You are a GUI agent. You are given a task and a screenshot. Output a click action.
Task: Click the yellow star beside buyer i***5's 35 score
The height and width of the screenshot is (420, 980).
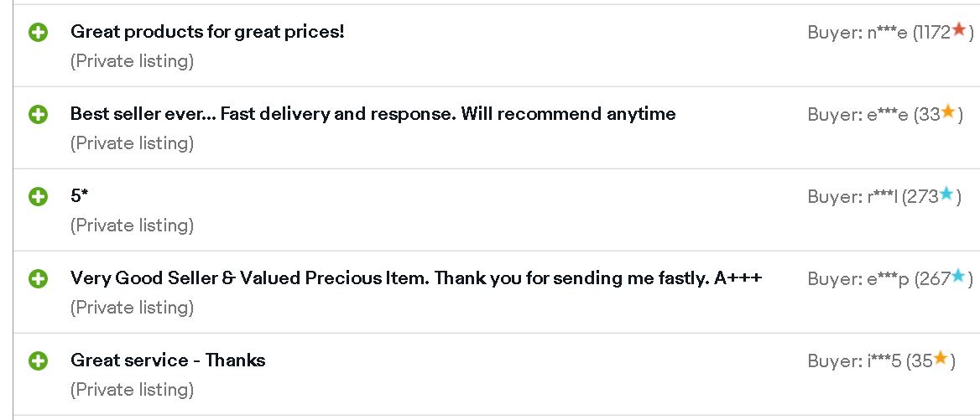(x=941, y=358)
